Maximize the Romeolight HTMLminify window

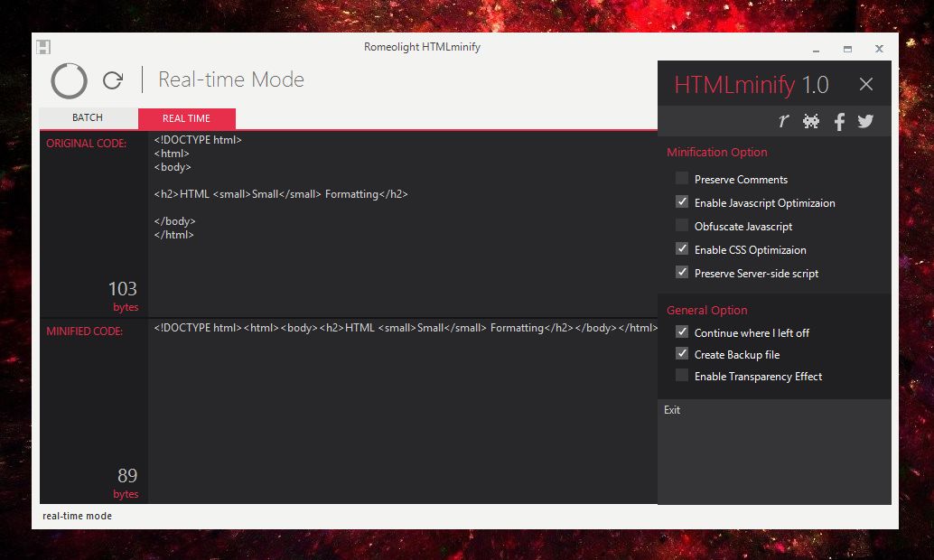pyautogui.click(x=847, y=49)
